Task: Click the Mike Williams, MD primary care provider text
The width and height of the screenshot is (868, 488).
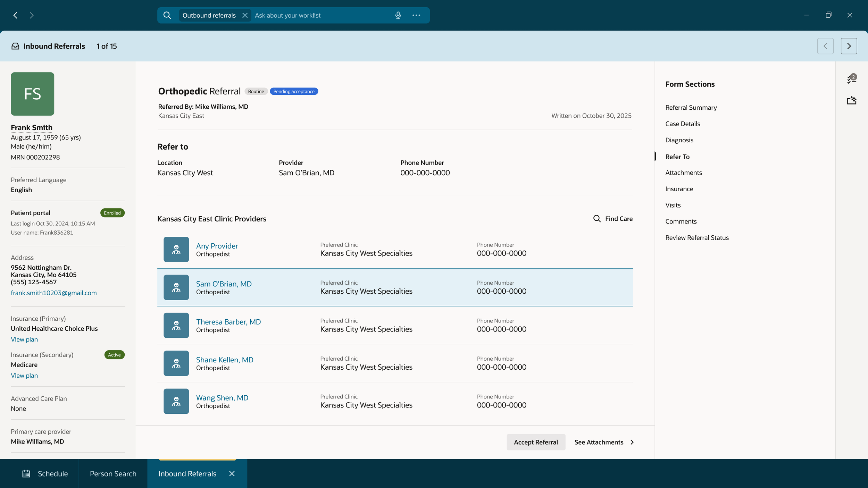Action: coord(37,441)
